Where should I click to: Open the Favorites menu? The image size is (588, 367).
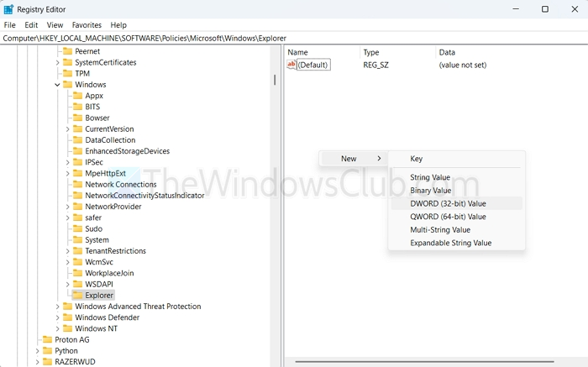(87, 24)
